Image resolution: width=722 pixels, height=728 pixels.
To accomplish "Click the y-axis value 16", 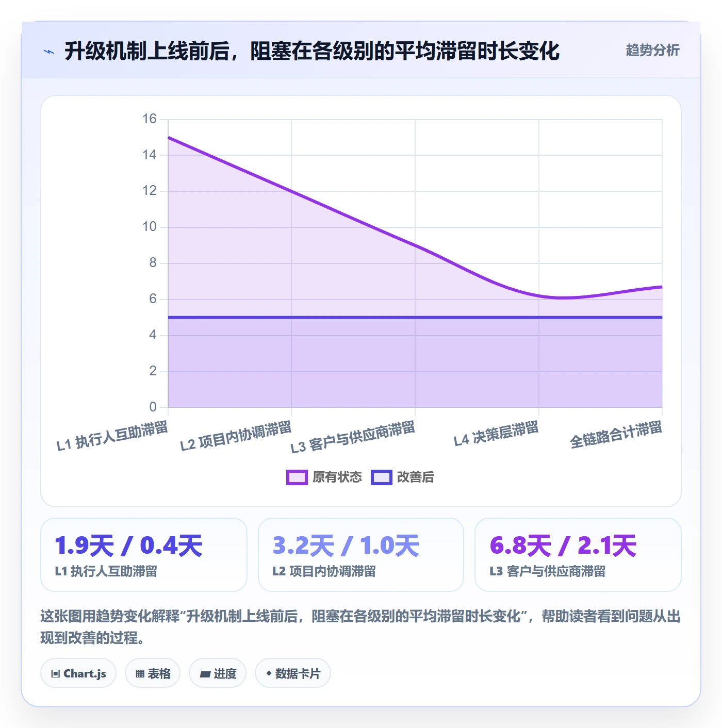I will [150, 119].
